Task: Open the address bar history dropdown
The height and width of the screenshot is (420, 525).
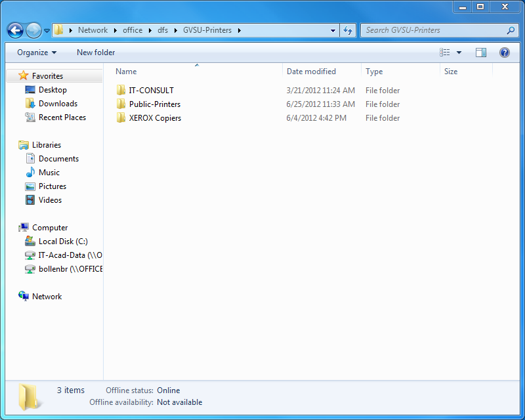Action: 333,30
